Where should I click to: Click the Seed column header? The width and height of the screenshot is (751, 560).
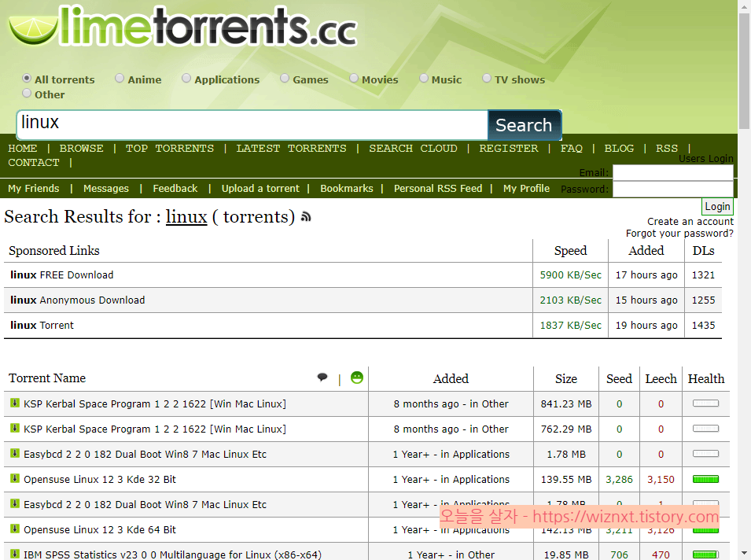[619, 379]
